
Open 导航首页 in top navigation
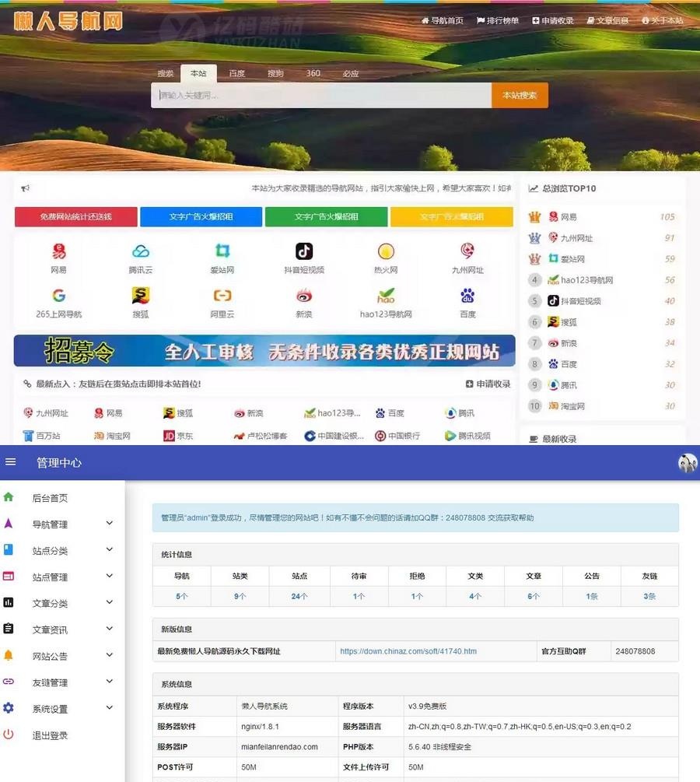point(443,20)
